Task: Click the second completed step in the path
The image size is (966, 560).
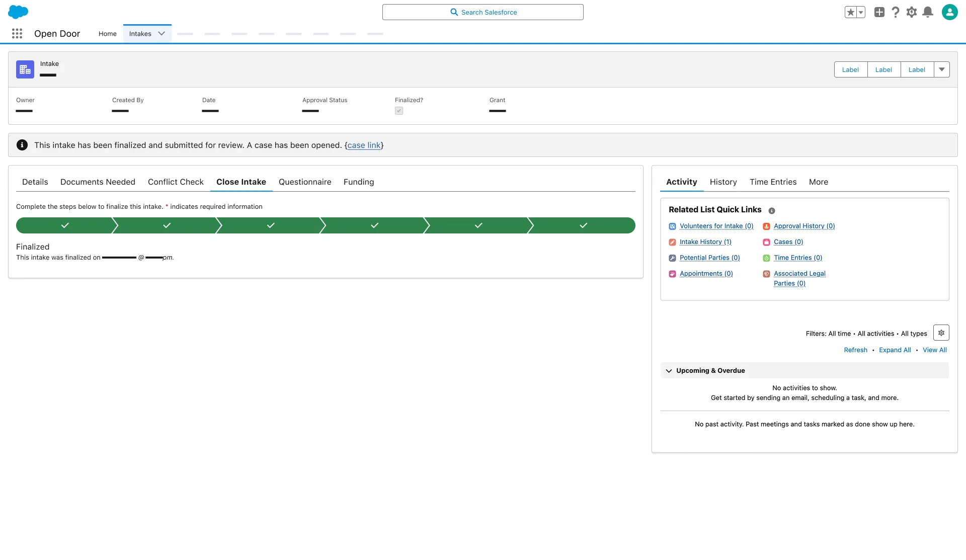Action: [167, 225]
